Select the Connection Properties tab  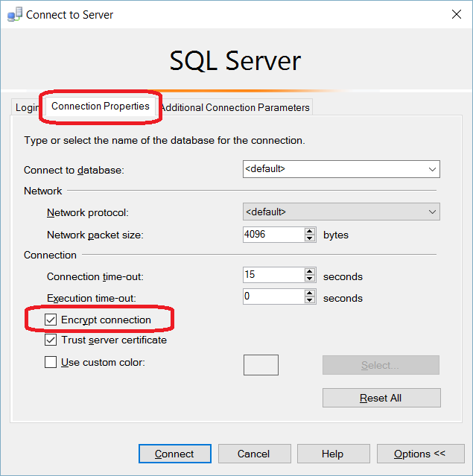(101, 107)
